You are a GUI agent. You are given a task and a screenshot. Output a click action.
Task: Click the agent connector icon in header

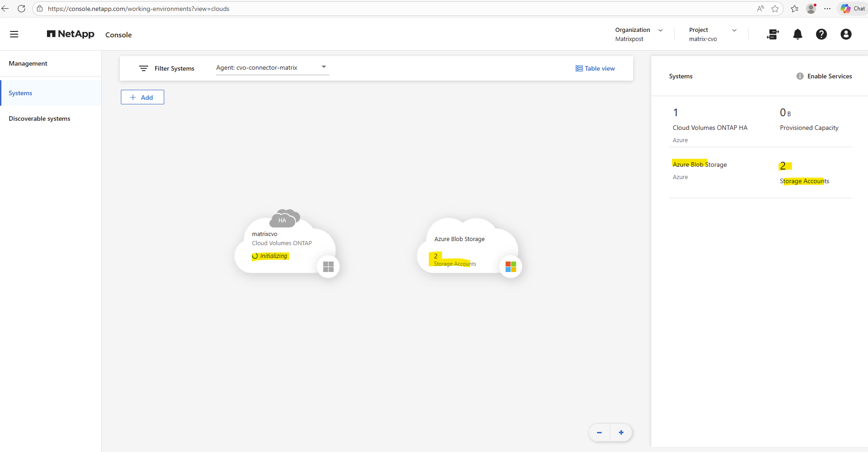click(x=773, y=34)
